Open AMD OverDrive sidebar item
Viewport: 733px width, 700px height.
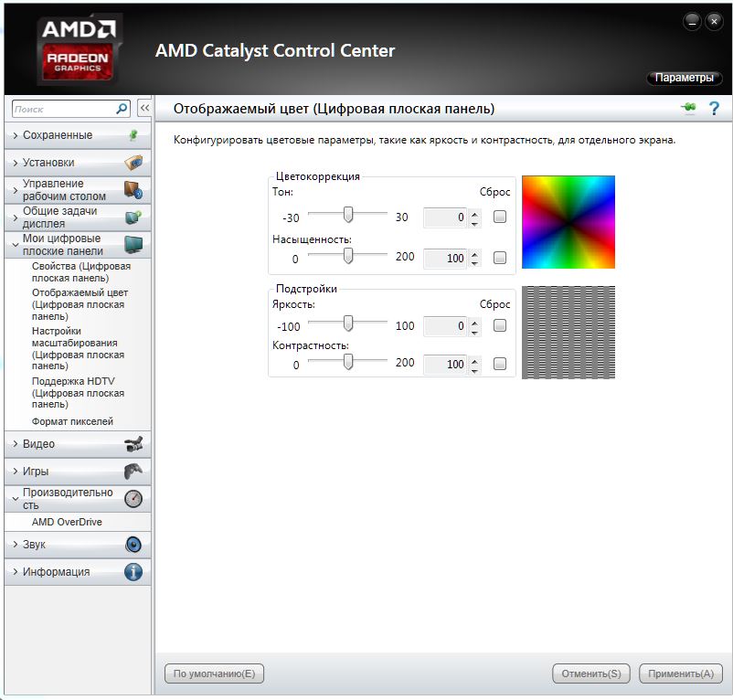(67, 522)
